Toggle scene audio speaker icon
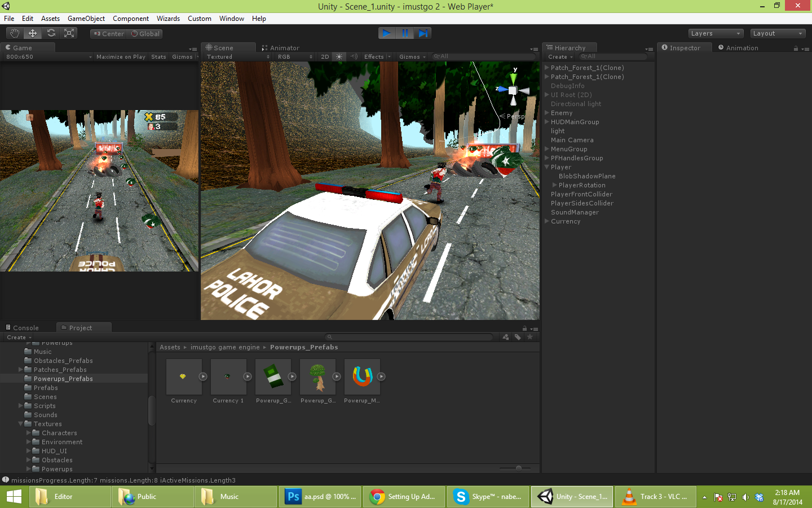Image resolution: width=812 pixels, height=508 pixels. [x=354, y=56]
